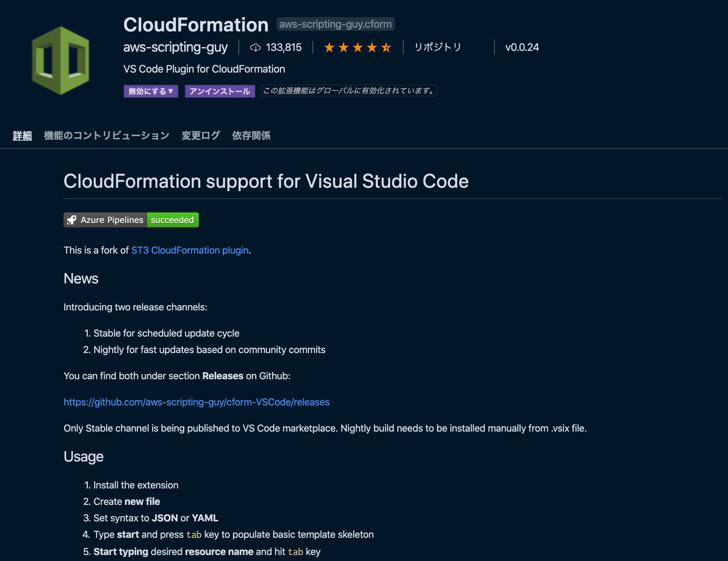Click the v0.0.24 version label

pyautogui.click(x=522, y=47)
